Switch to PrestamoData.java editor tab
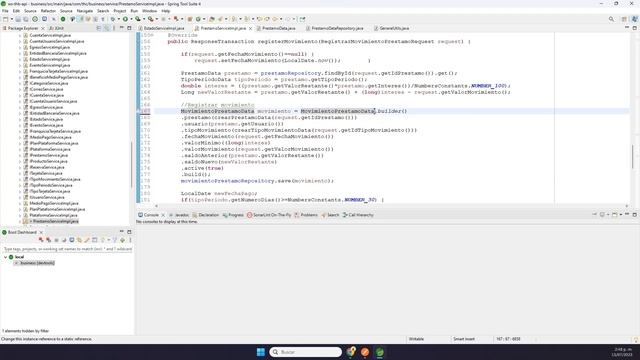This screenshot has height=360, width=640. [276, 28]
